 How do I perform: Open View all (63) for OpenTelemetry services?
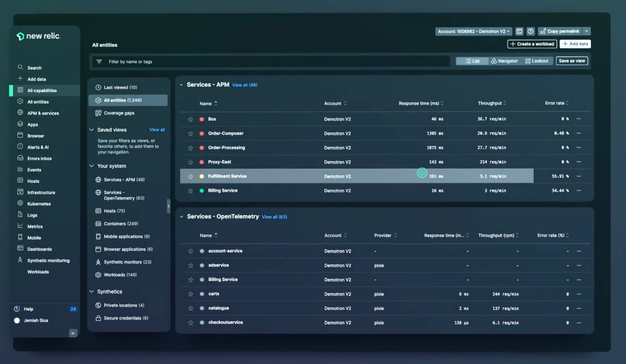[x=274, y=217]
